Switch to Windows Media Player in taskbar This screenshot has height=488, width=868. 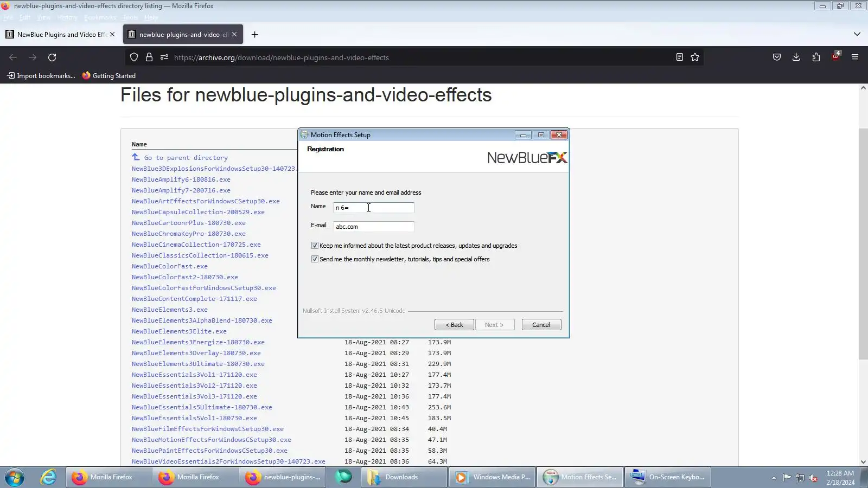pyautogui.click(x=492, y=477)
